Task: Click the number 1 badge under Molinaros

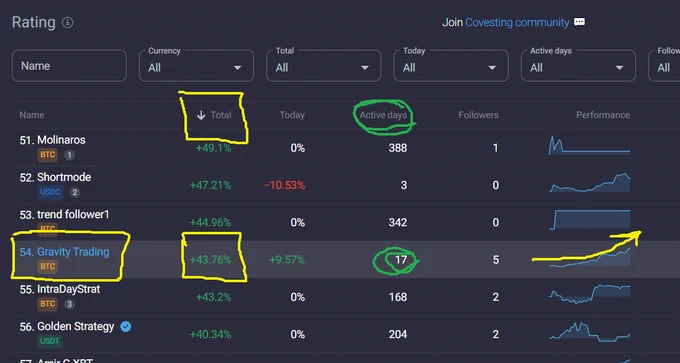Action: (69, 155)
